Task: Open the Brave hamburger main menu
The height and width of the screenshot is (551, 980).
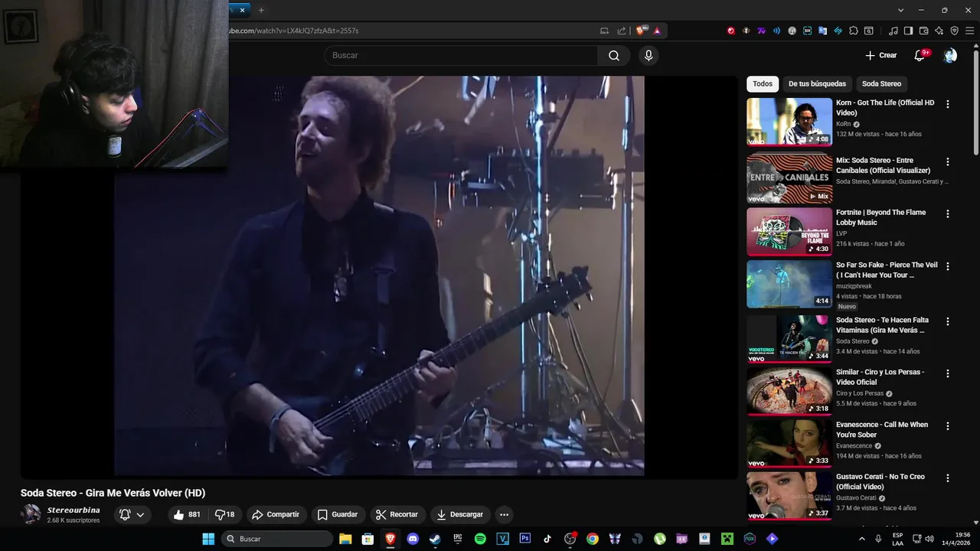Action: pos(970,31)
